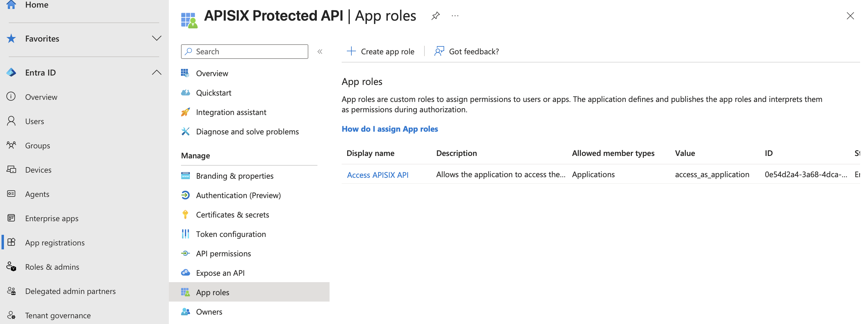Select App registrations in left navigation
This screenshot has height=324, width=868.
55,243
